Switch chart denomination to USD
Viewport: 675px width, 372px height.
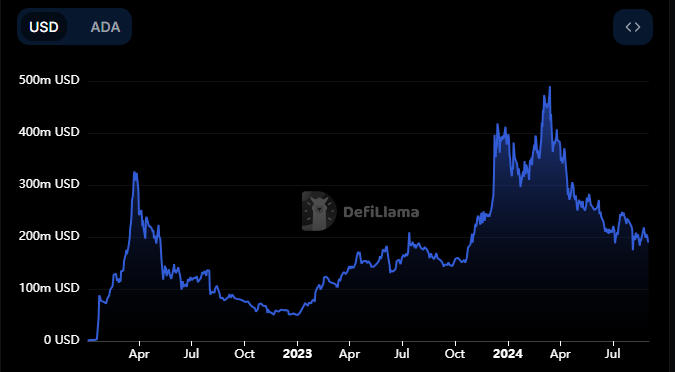44,27
